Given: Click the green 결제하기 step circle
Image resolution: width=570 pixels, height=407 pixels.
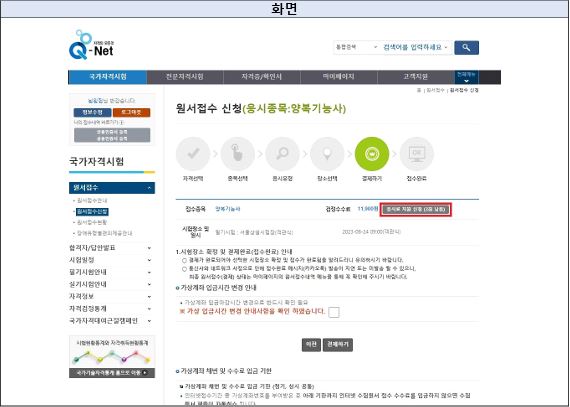Looking at the screenshot, I should coord(372,154).
